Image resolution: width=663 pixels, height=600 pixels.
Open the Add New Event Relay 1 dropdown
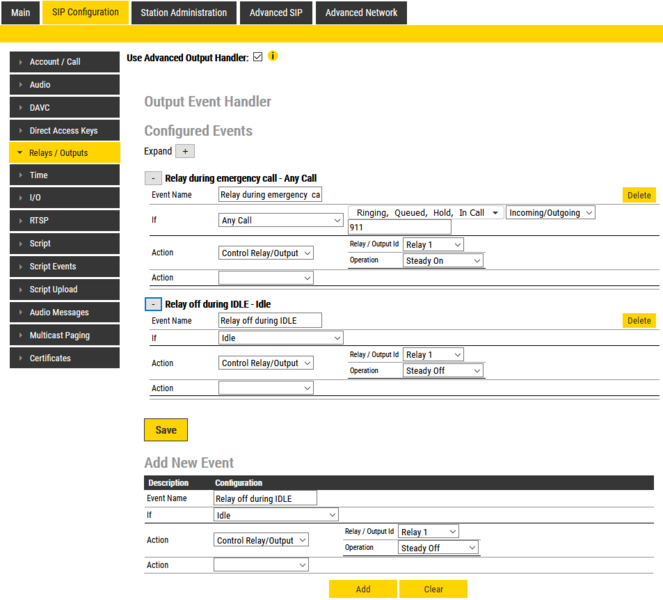click(428, 532)
